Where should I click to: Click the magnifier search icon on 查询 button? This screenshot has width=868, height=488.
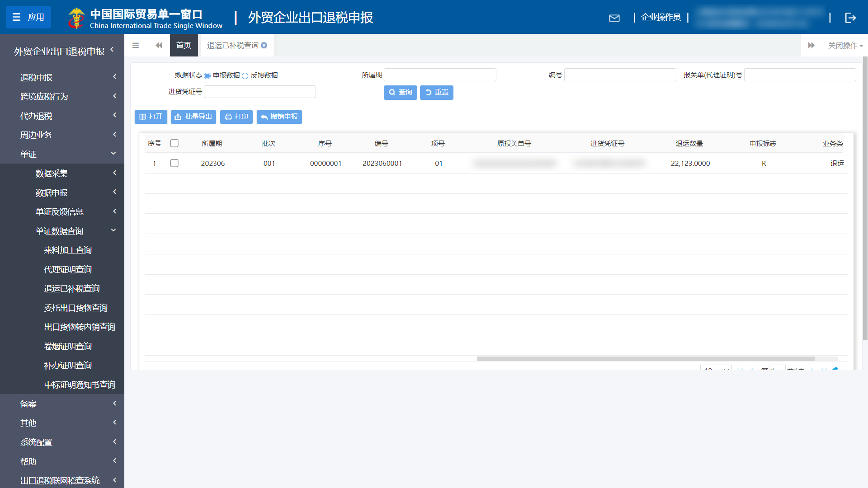click(393, 93)
